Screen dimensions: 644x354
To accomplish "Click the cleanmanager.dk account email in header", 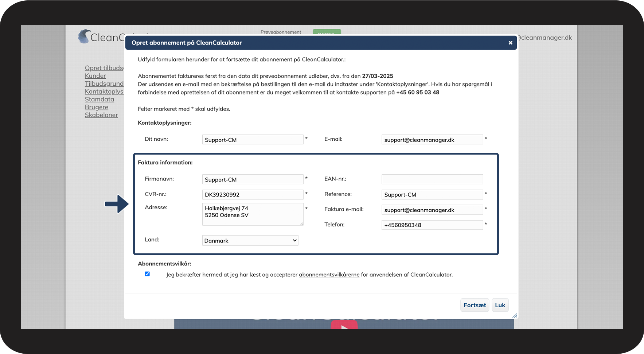I will click(545, 38).
